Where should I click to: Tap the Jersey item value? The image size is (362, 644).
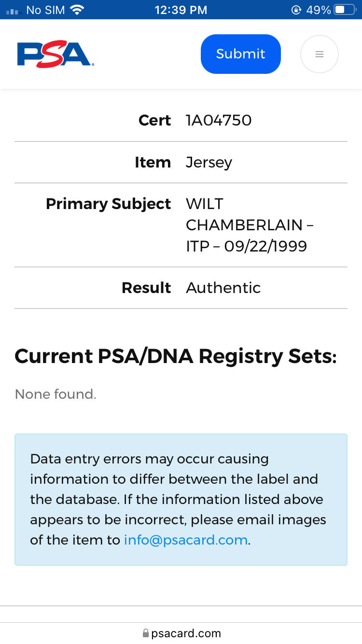209,163
